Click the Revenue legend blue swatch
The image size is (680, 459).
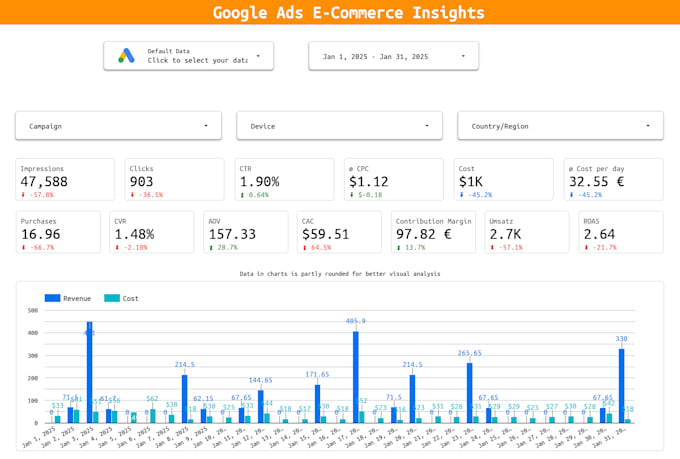tap(52, 298)
